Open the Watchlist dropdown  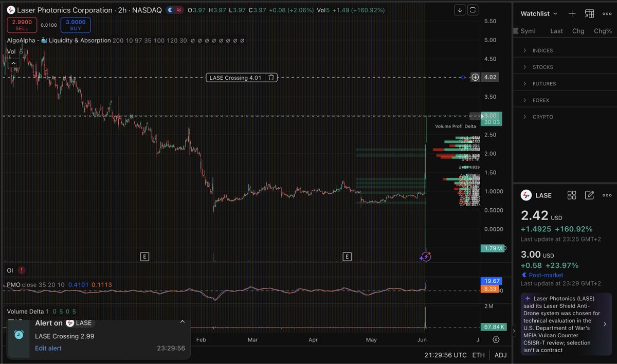[539, 14]
